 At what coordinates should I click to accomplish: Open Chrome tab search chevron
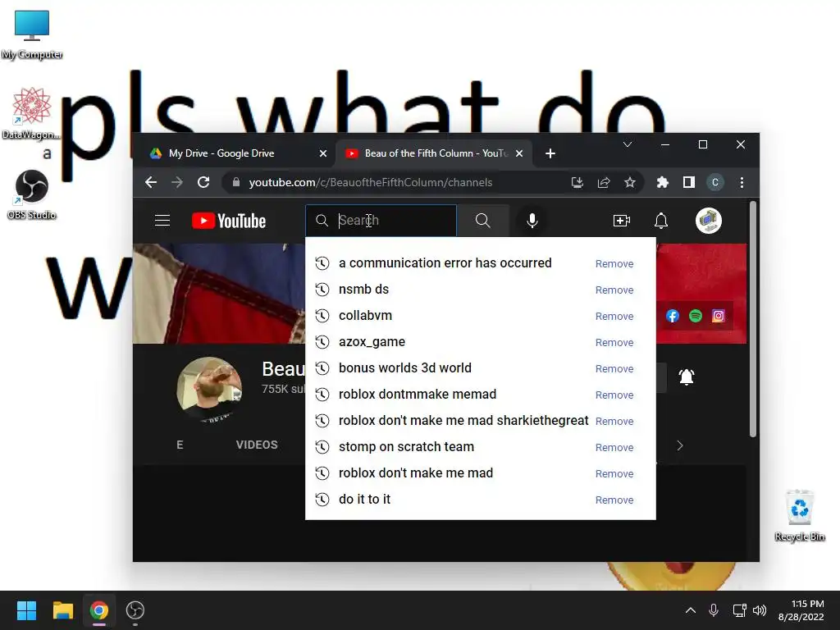[x=628, y=144]
